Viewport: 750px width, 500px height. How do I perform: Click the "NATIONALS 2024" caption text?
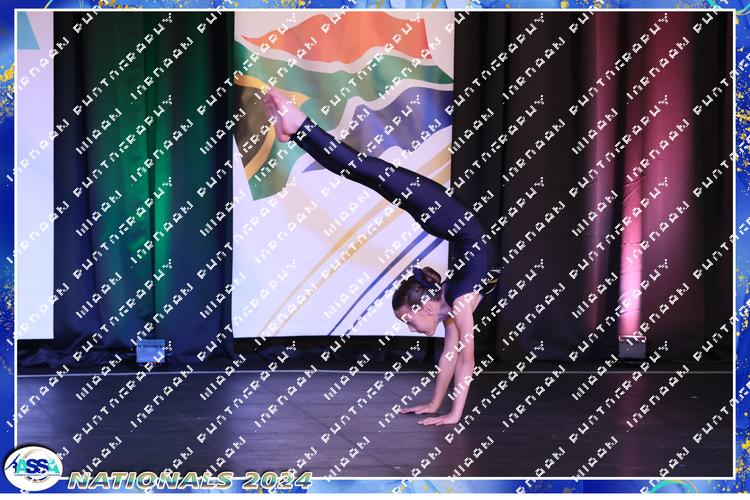click(x=190, y=480)
